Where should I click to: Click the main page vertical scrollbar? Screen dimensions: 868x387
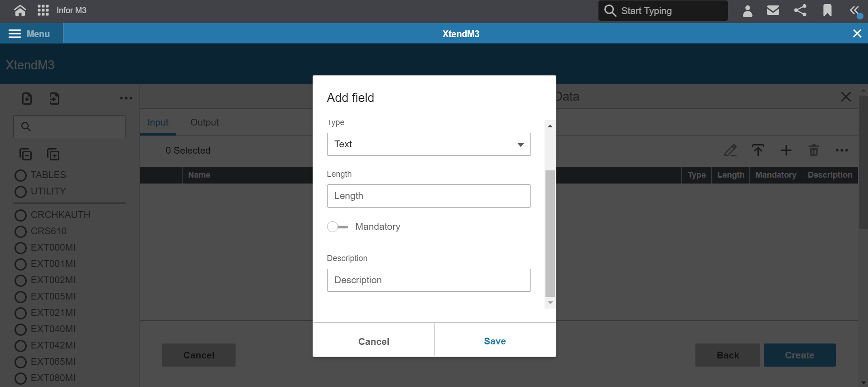pos(863,162)
